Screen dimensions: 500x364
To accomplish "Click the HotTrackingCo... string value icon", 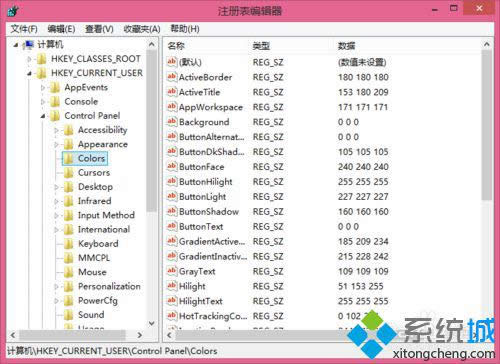I will 172,316.
